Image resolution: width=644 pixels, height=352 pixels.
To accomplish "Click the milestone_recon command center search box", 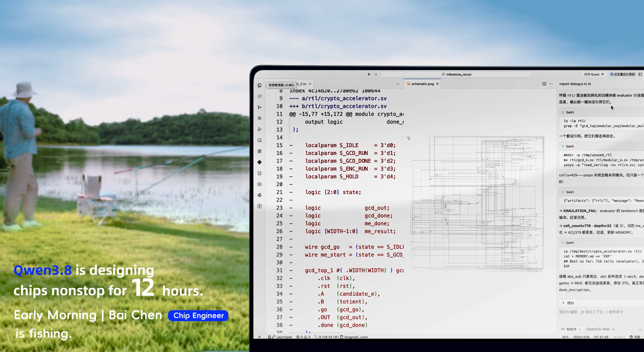I will [456, 74].
